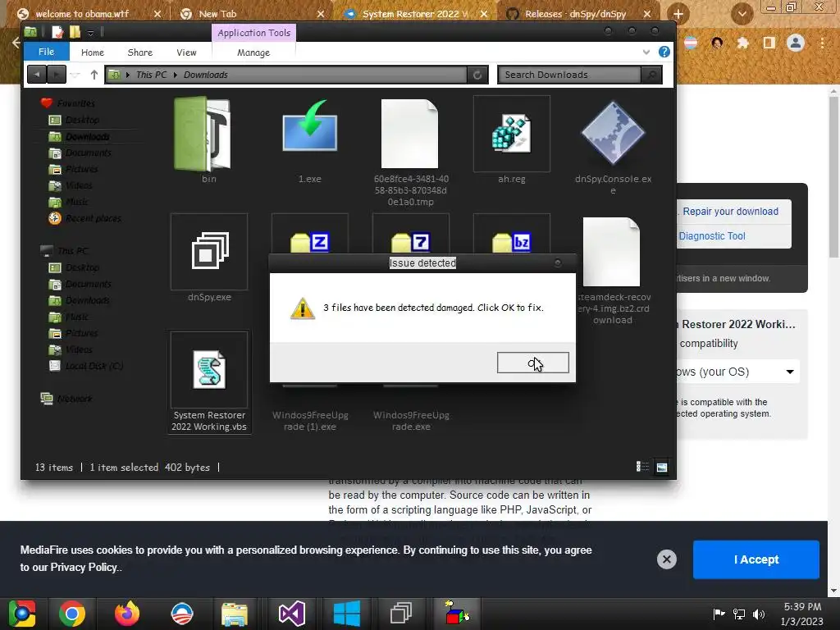840x630 pixels.
Task: Open Explorer help question mark icon
Action: click(x=664, y=52)
